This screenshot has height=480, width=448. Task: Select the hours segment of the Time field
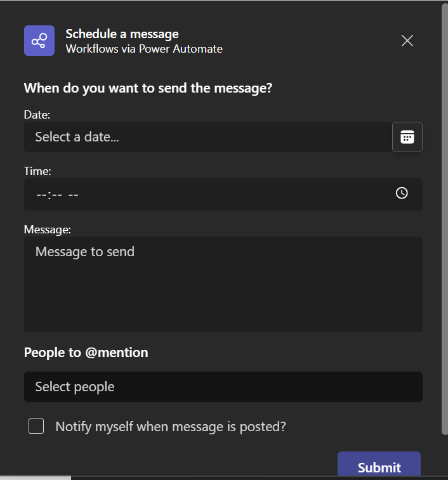41,194
